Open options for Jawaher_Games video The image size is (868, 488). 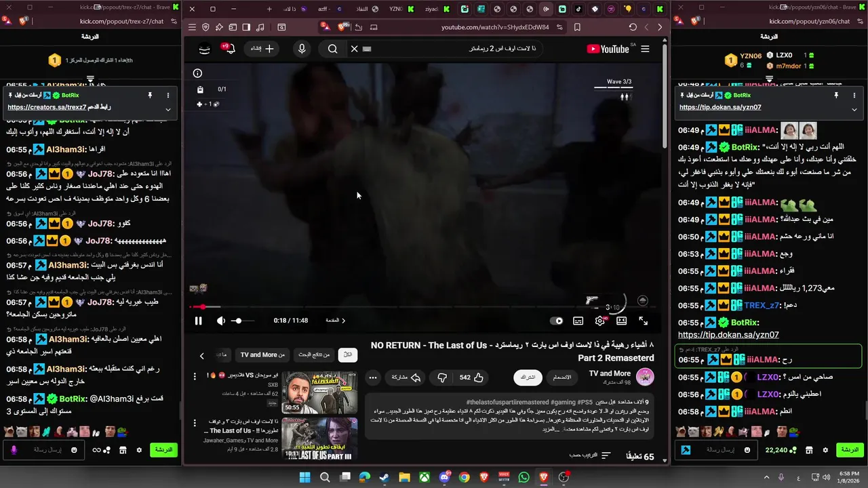point(195,423)
